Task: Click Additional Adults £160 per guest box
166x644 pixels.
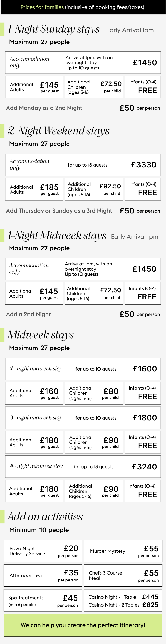Action: 34,393
